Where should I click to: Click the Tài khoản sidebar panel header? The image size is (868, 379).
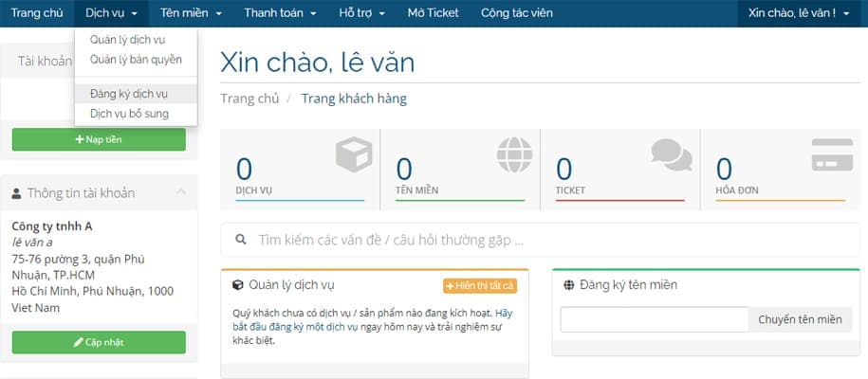[x=44, y=61]
